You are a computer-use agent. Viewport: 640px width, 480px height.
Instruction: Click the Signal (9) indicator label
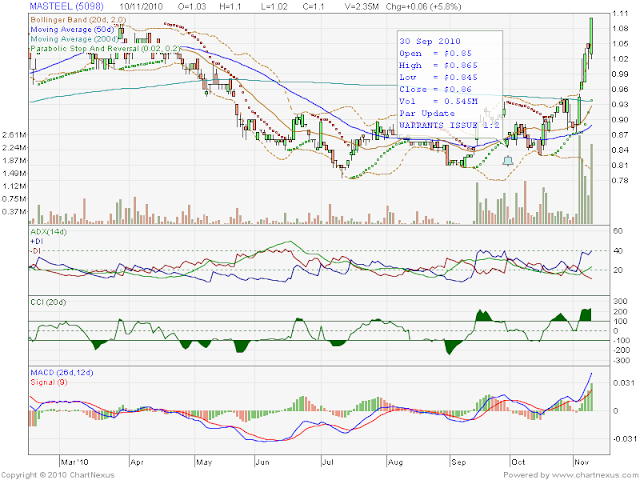pos(49,382)
